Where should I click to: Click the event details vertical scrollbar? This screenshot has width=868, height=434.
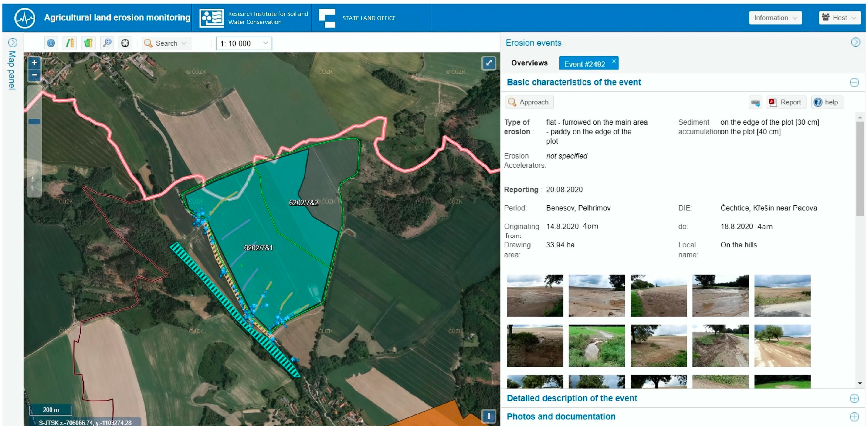860,168
